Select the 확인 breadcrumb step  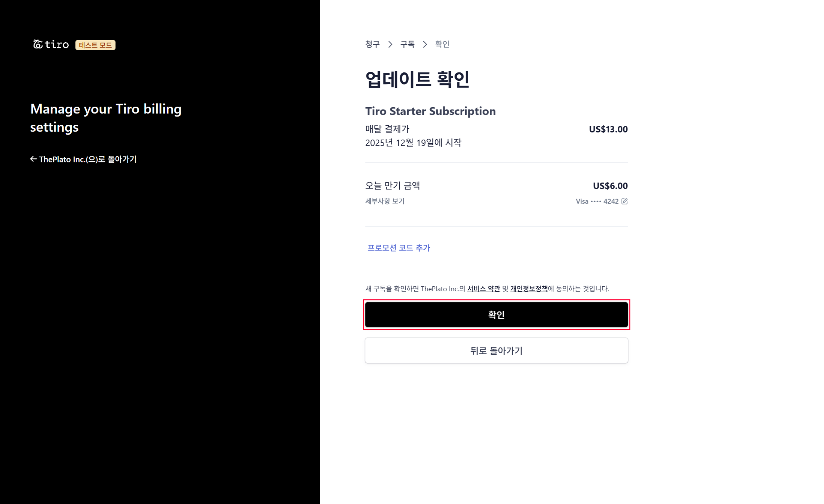(x=442, y=44)
